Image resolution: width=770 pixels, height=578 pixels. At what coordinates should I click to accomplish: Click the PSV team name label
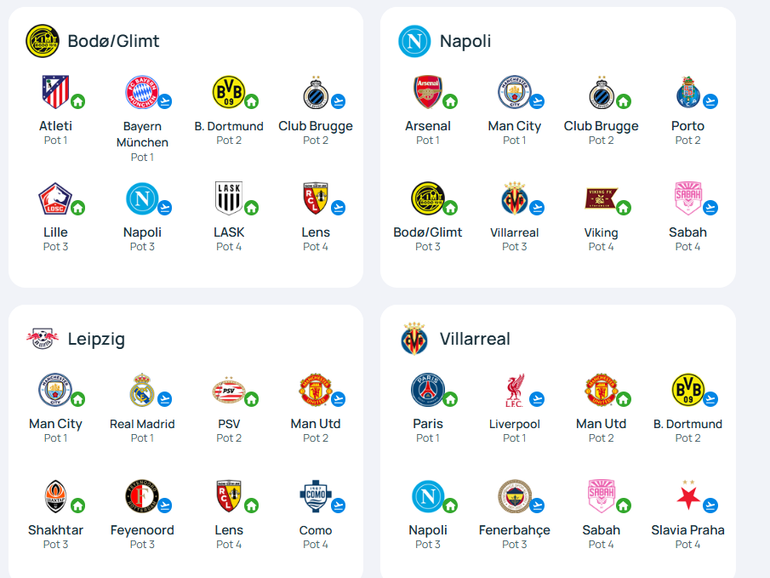pos(229,424)
